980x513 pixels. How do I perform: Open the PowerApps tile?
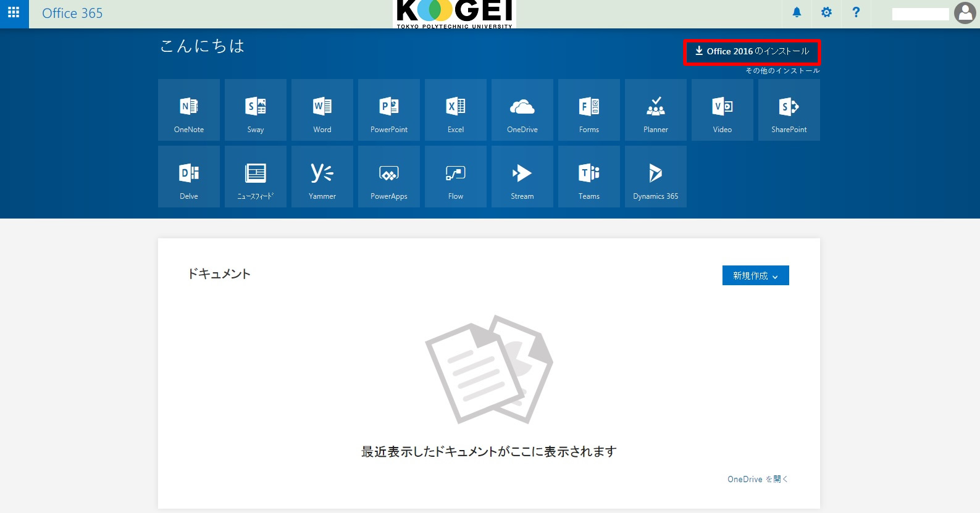[389, 177]
